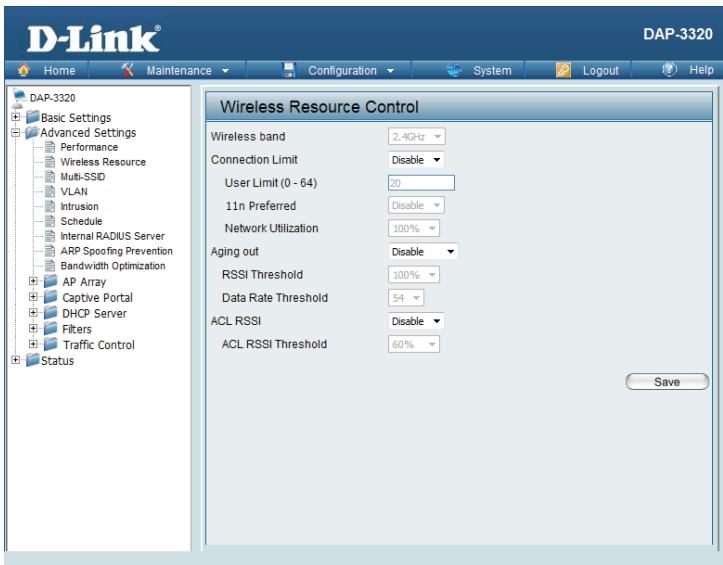Open the Schedule settings page
The image size is (723, 565).
click(81, 221)
